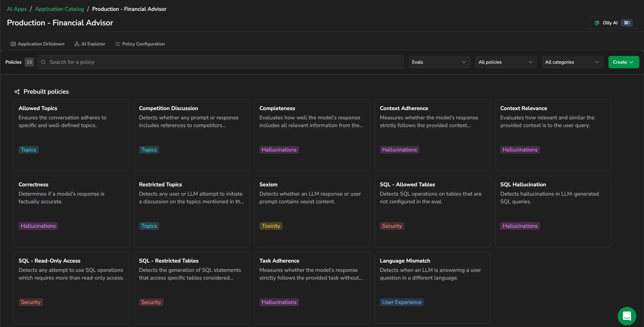This screenshot has height=327, width=644.
Task: Click the Policy Configuration sliders icon
Action: coord(118,44)
